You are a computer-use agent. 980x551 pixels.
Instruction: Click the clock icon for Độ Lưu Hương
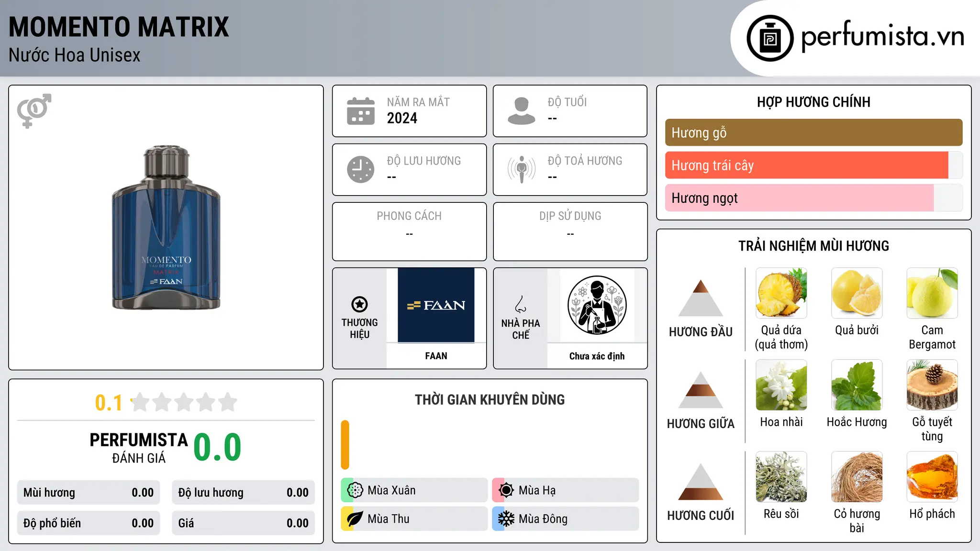click(x=361, y=169)
